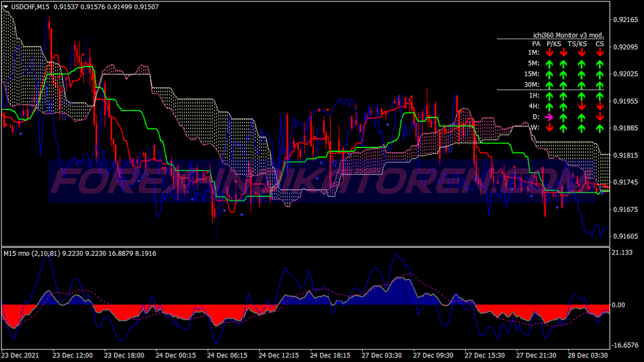The width and height of the screenshot is (644, 362).
Task: Click the USDCHF,M15 chart title text
Action: [x=30, y=7]
